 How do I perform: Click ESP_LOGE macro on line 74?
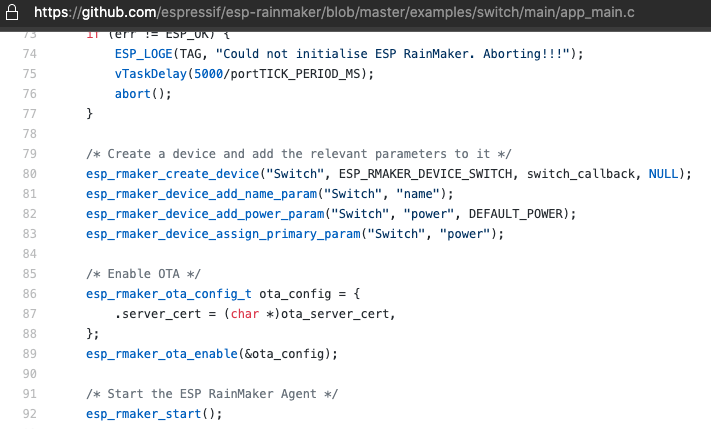(143, 54)
